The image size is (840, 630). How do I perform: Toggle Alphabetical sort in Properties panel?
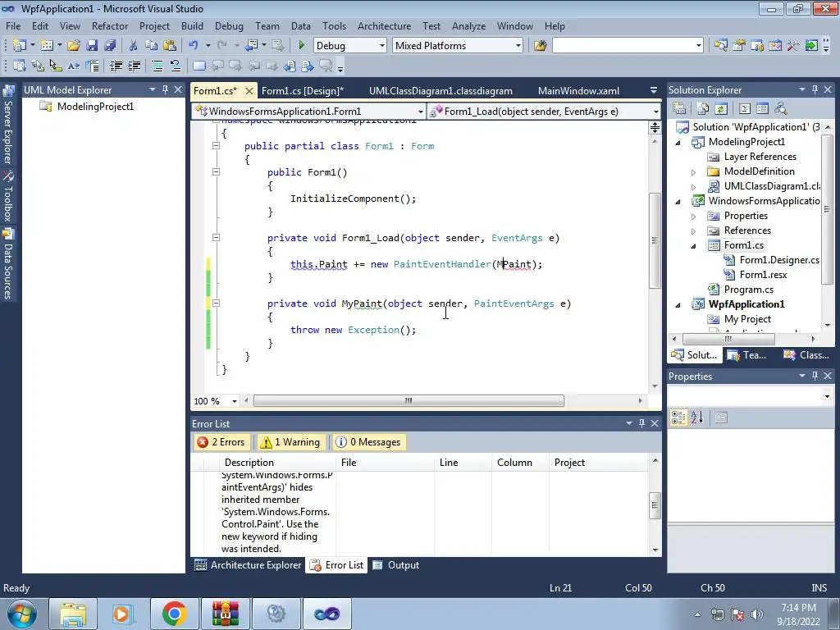(x=696, y=418)
